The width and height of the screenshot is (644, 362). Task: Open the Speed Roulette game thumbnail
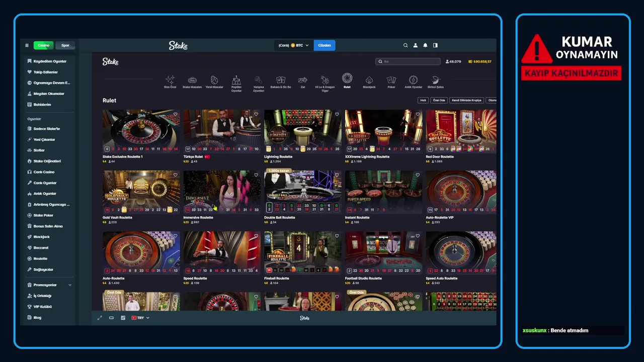point(222,253)
